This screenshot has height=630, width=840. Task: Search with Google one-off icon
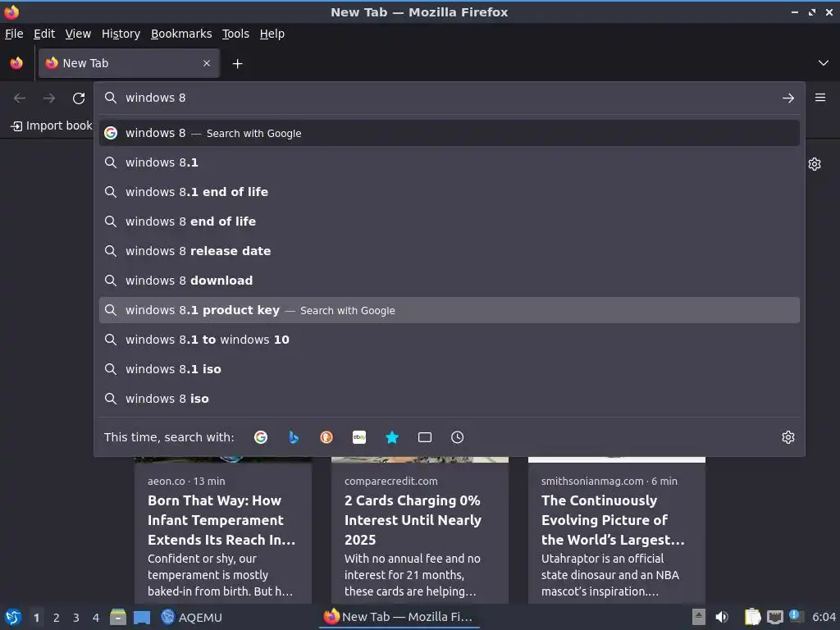[x=261, y=437]
